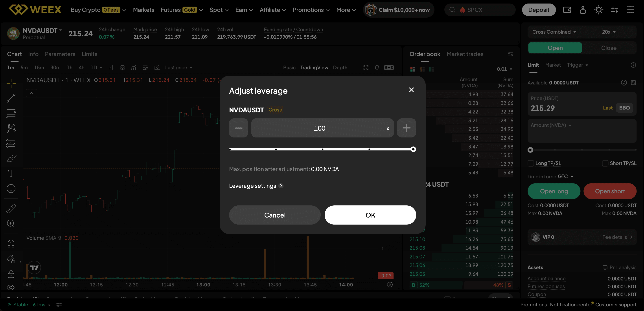Screen dimensions: 644x311
Task: Open NVDAUSDT pair selector dropdown
Action: tap(42, 31)
